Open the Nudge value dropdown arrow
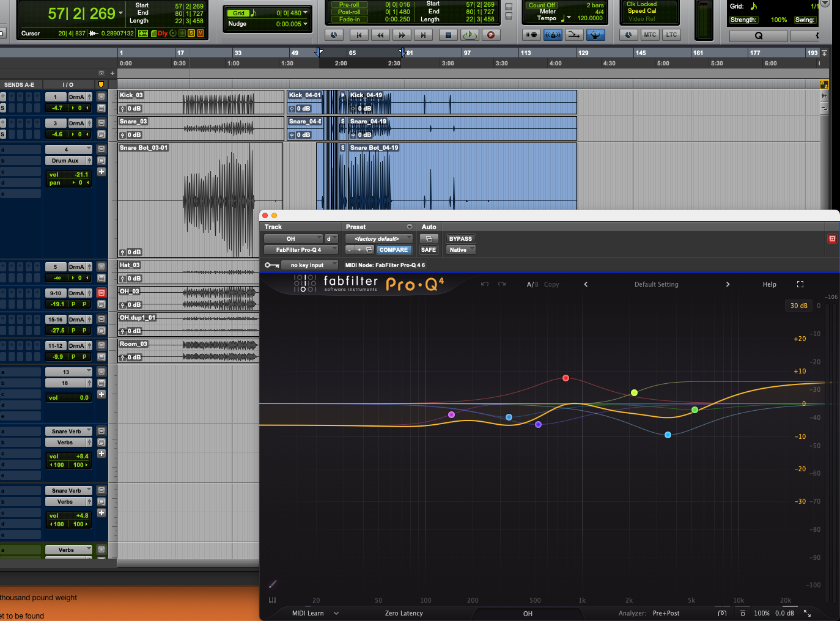Viewport: 840px width, 621px height. (306, 24)
